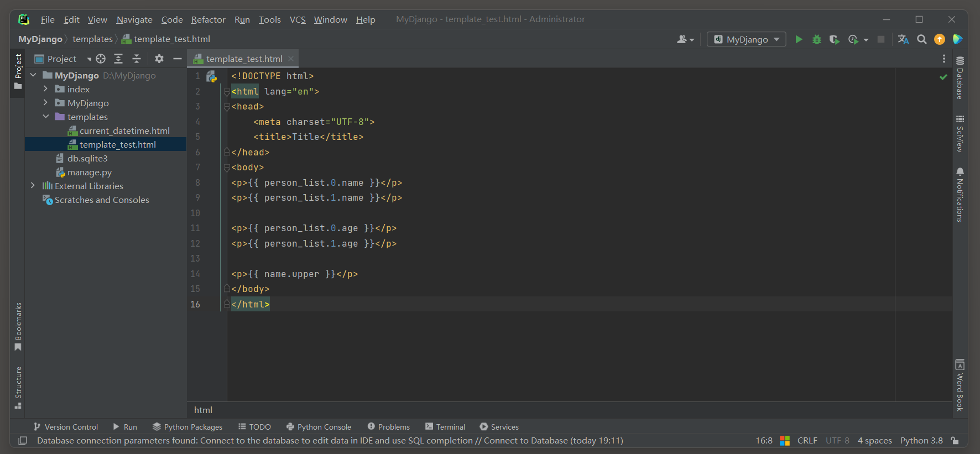This screenshot has width=980, height=454.
Task: Collapse the MyDjango root folder
Action: point(33,75)
